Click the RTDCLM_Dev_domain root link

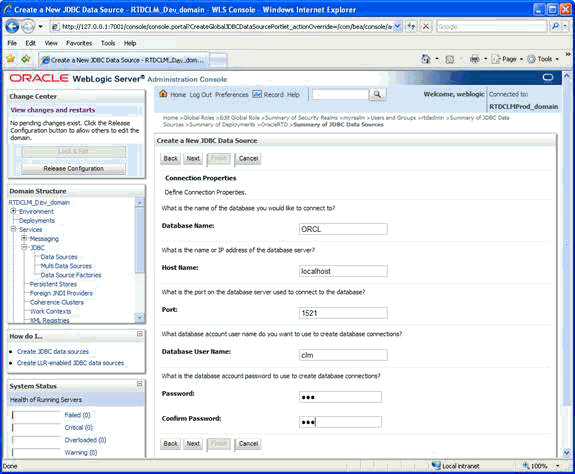39,202
